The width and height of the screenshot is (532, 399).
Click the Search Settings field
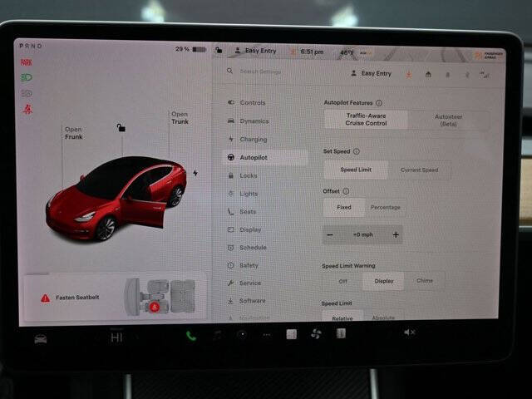(x=260, y=71)
